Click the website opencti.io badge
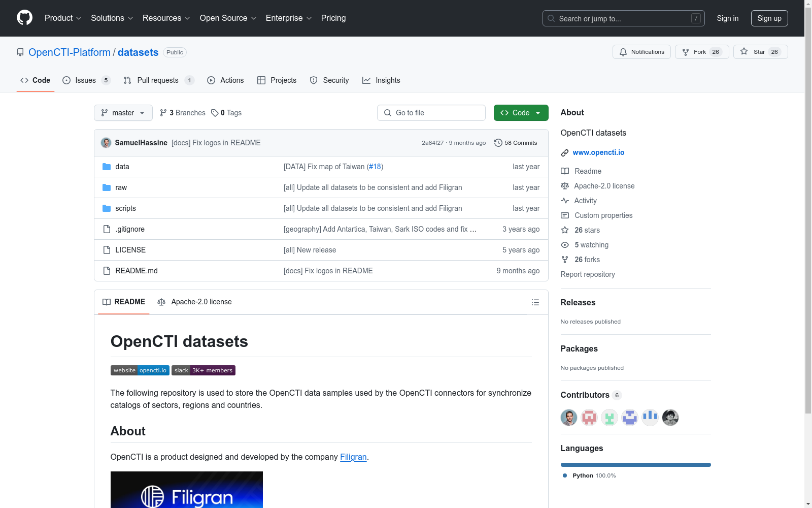This screenshot has height=508, width=812. coord(140,370)
